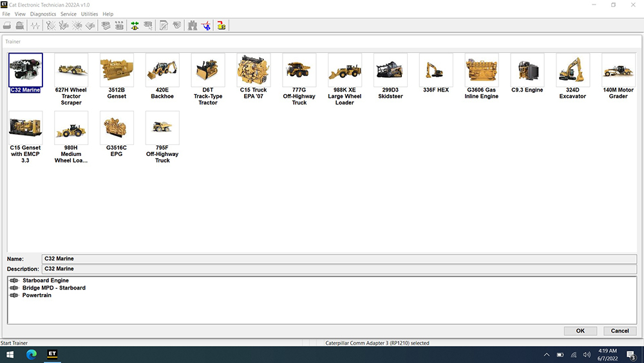Open the Service menu
The image size is (644, 363).
tap(68, 14)
